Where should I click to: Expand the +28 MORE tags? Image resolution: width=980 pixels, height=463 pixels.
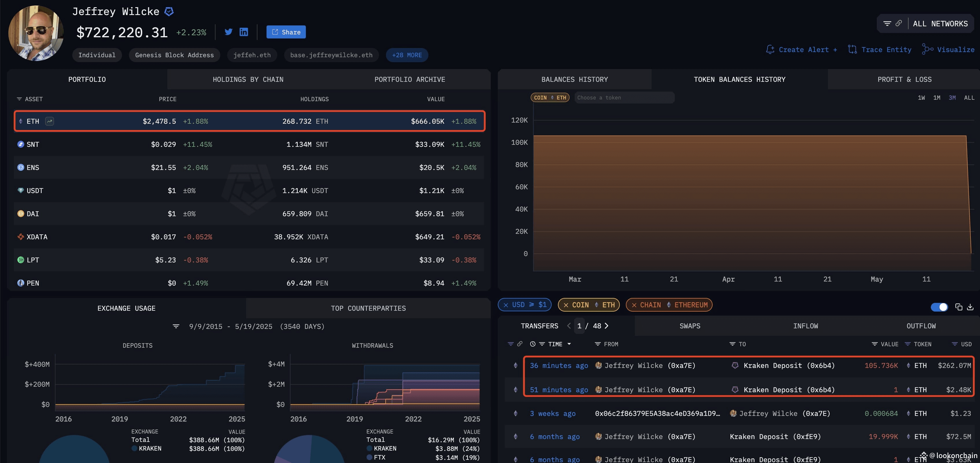pyautogui.click(x=407, y=55)
